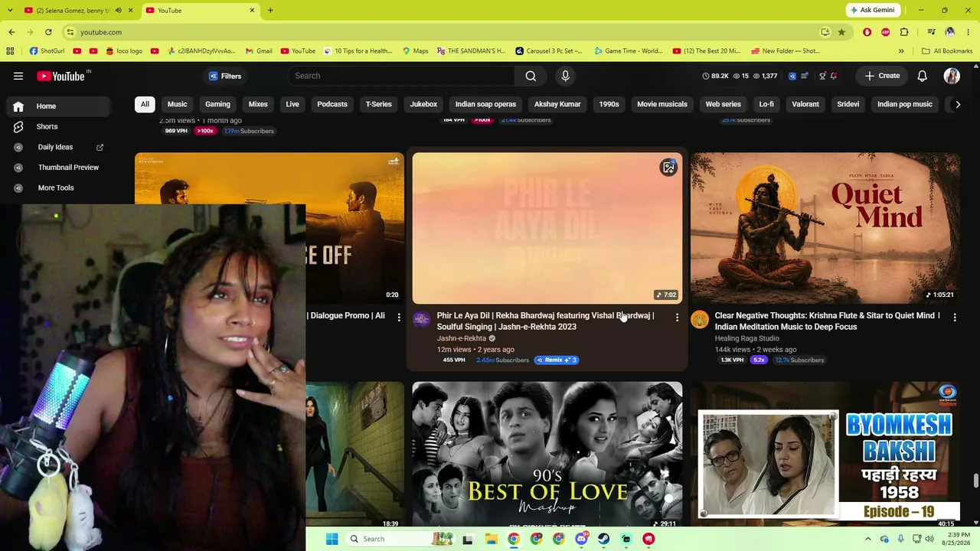
Task: Click the image icon on Phir Le Aaya Dil thumbnail
Action: click(x=668, y=168)
